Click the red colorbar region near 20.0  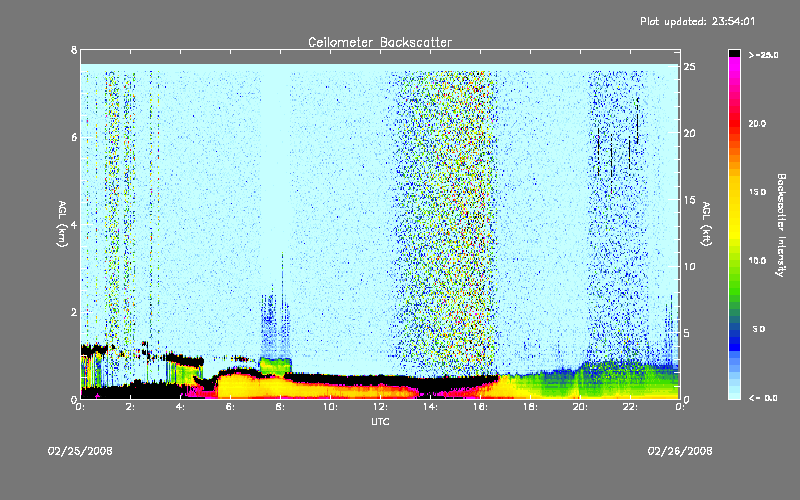(x=734, y=124)
